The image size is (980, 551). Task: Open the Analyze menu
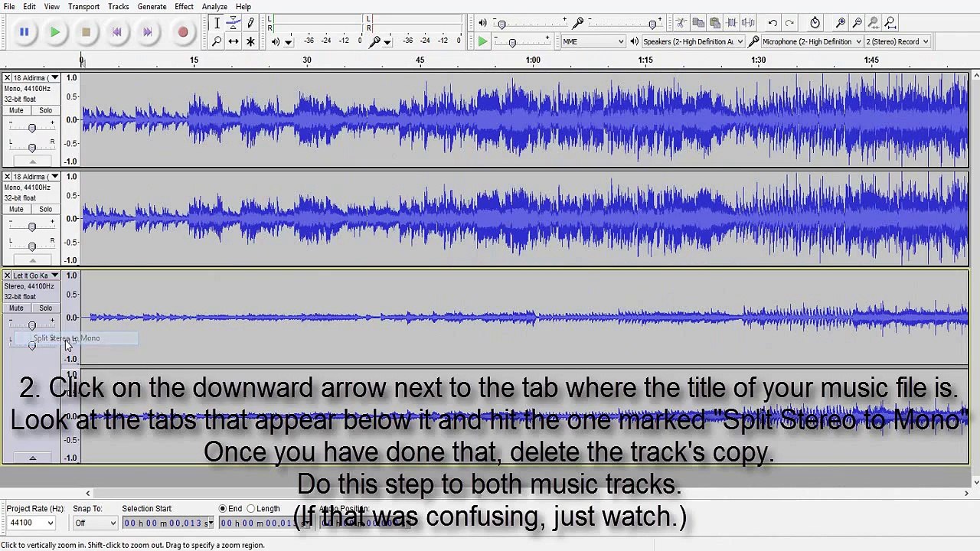tap(214, 6)
